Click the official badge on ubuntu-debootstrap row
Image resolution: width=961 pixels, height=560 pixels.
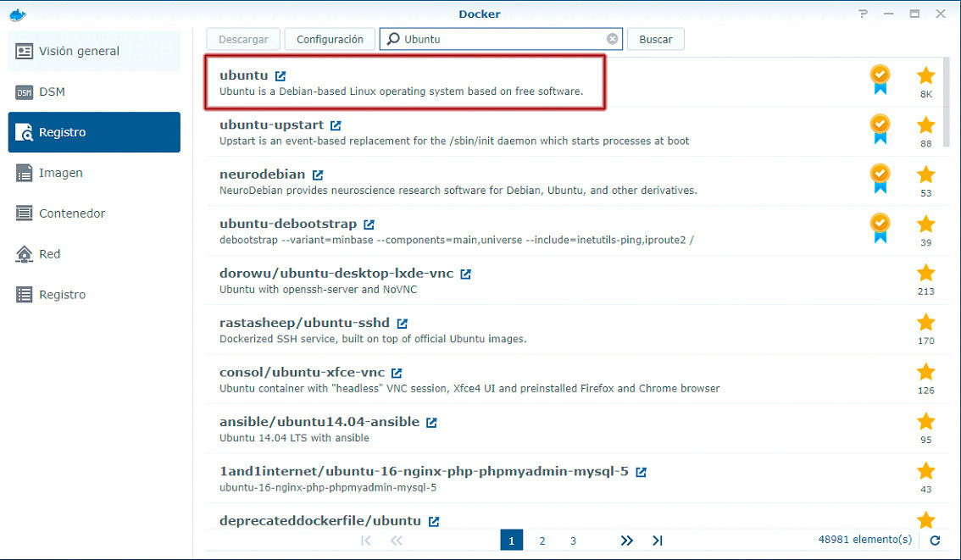(x=880, y=228)
